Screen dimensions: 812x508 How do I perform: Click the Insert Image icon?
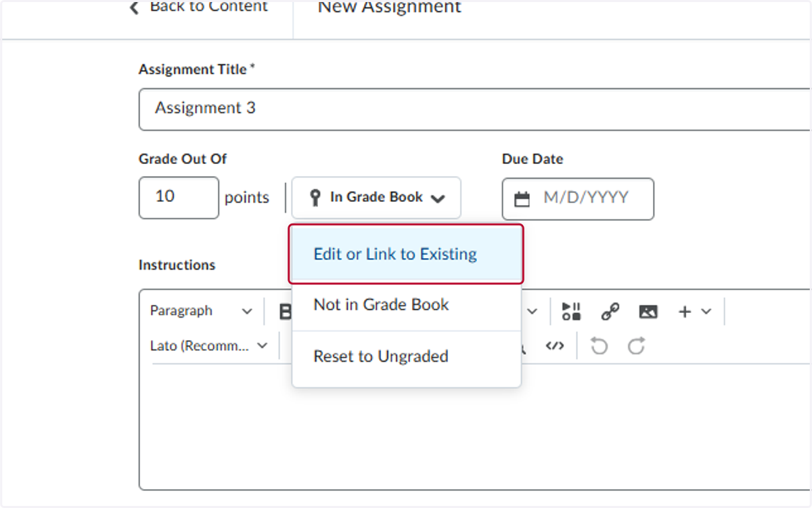(648, 312)
